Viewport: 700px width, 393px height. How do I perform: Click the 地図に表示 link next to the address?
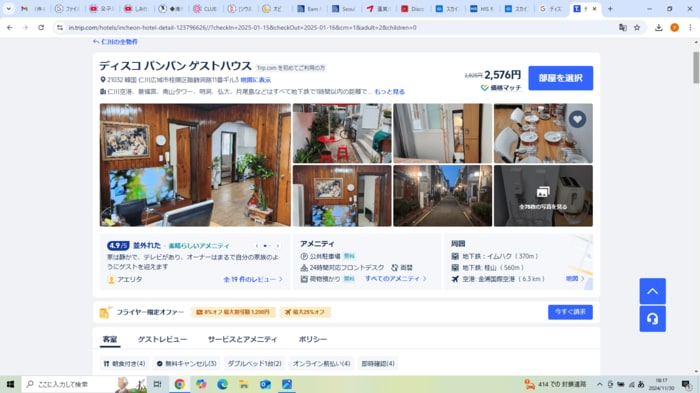(255, 80)
